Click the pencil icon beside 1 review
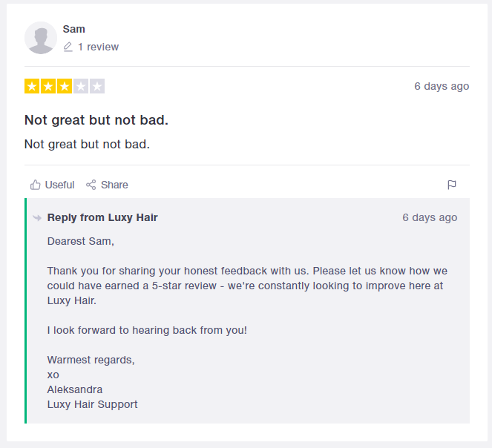The height and width of the screenshot is (448, 492). pos(68,47)
